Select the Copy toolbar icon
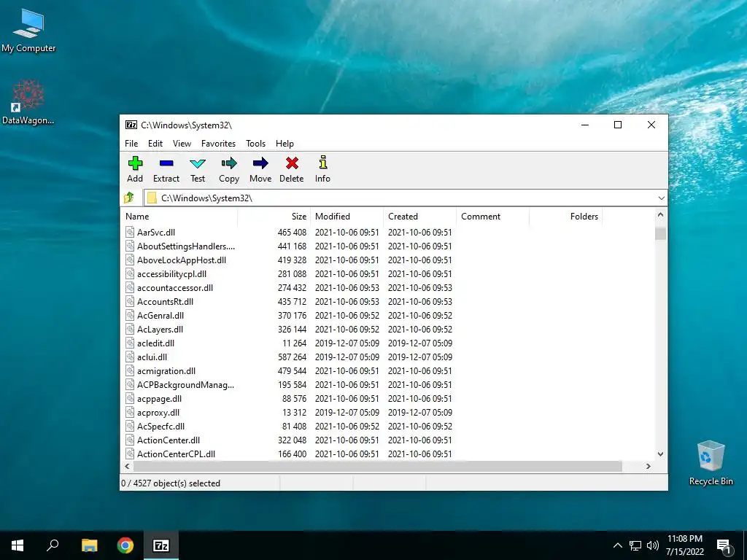Screen dimensions: 747x560 point(229,163)
